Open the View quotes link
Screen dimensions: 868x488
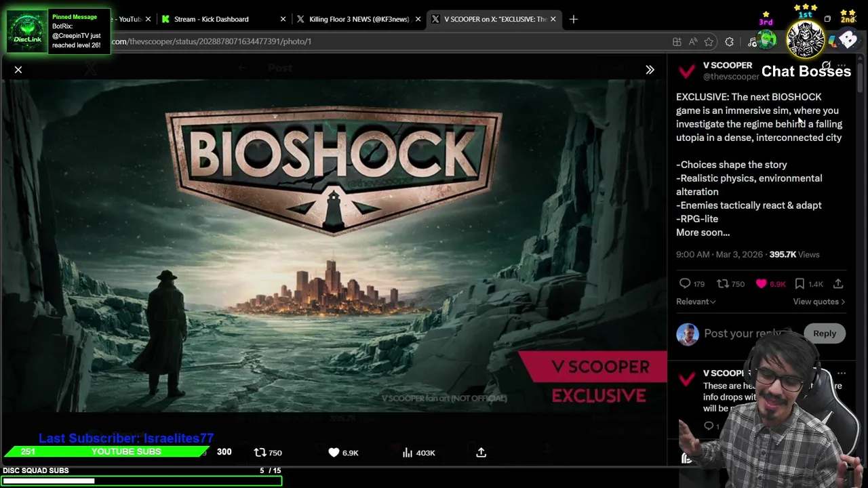pos(819,302)
